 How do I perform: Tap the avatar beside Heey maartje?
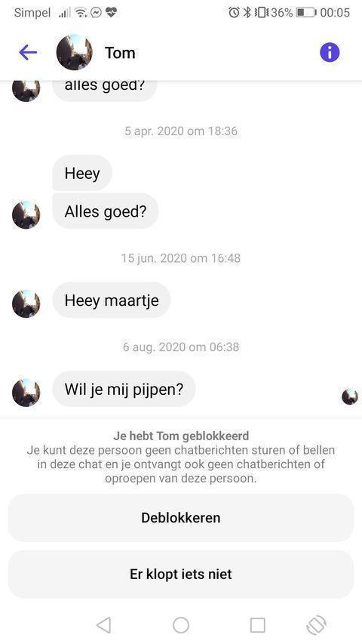point(26,304)
